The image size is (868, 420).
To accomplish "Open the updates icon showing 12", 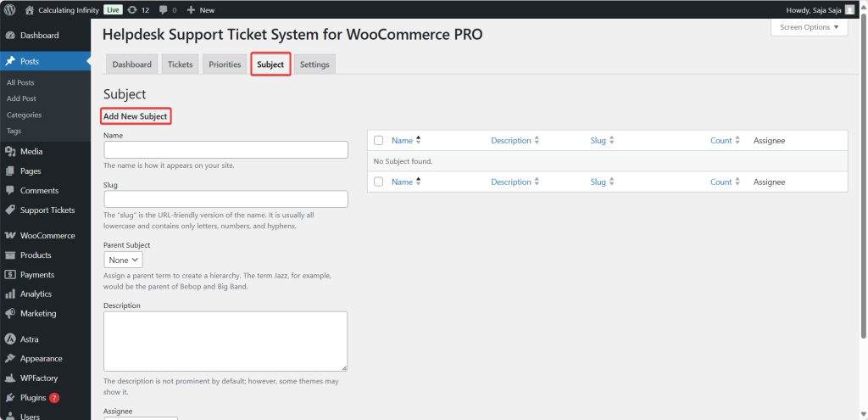I will [x=131, y=10].
